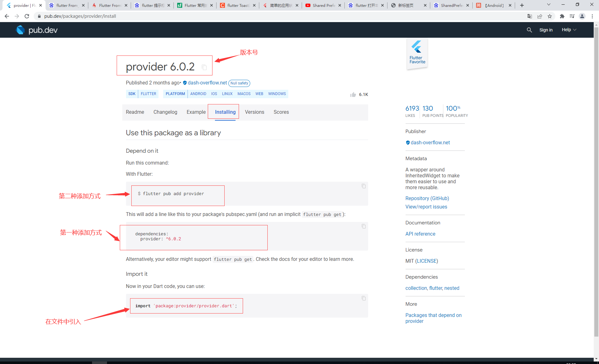The width and height of the screenshot is (599, 364).
Task: Open the browser extensions puzzle icon
Action: point(562,16)
